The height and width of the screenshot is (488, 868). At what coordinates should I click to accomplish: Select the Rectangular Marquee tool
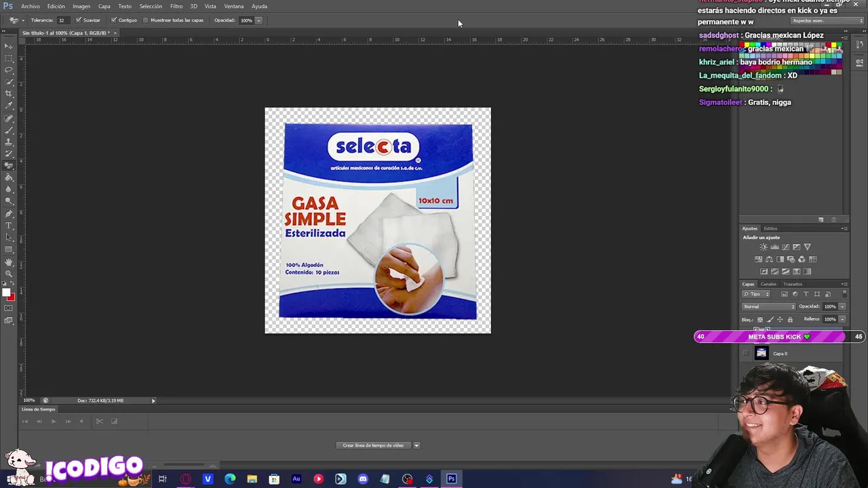click(9, 58)
